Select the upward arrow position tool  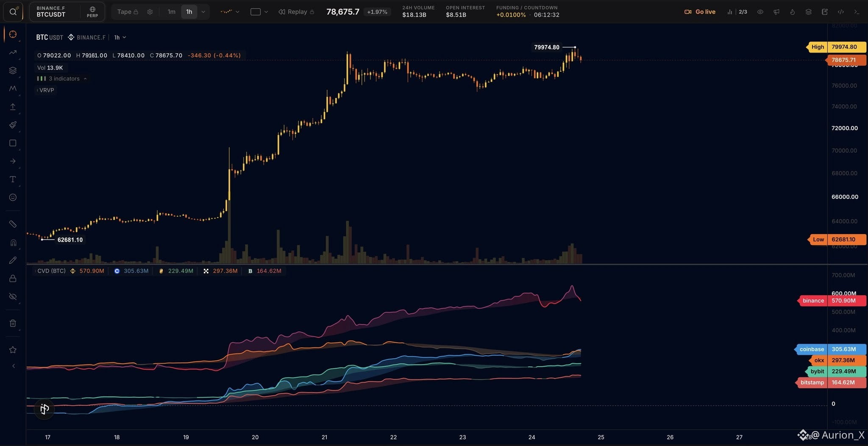click(13, 107)
